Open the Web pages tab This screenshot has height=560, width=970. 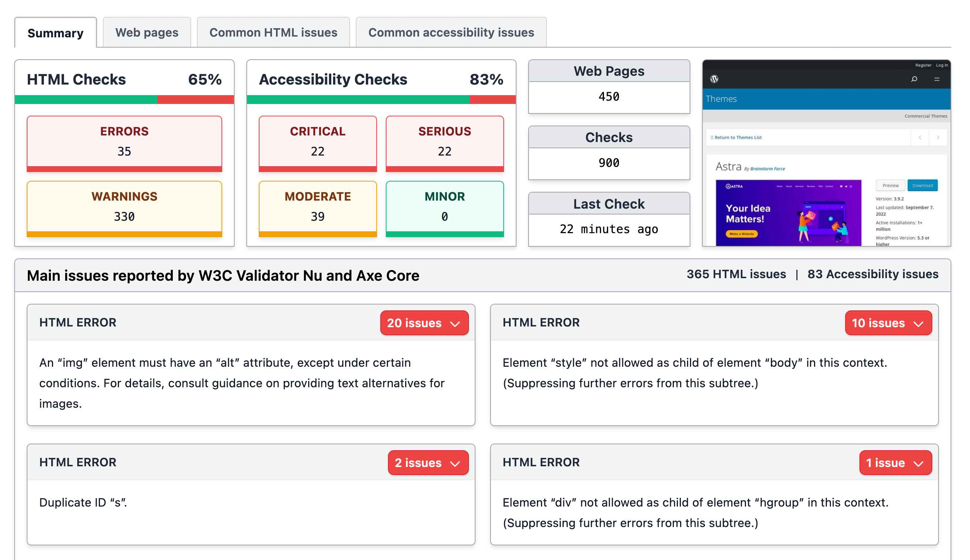click(147, 31)
